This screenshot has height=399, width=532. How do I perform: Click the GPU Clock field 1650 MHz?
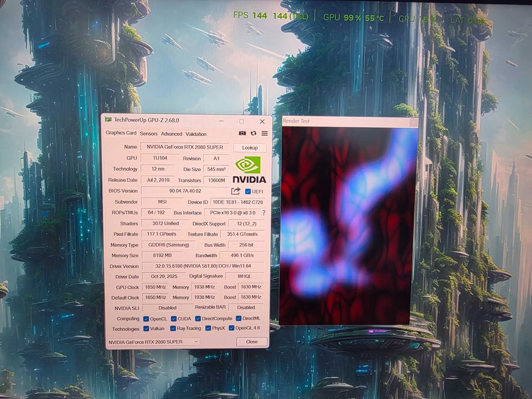click(156, 287)
